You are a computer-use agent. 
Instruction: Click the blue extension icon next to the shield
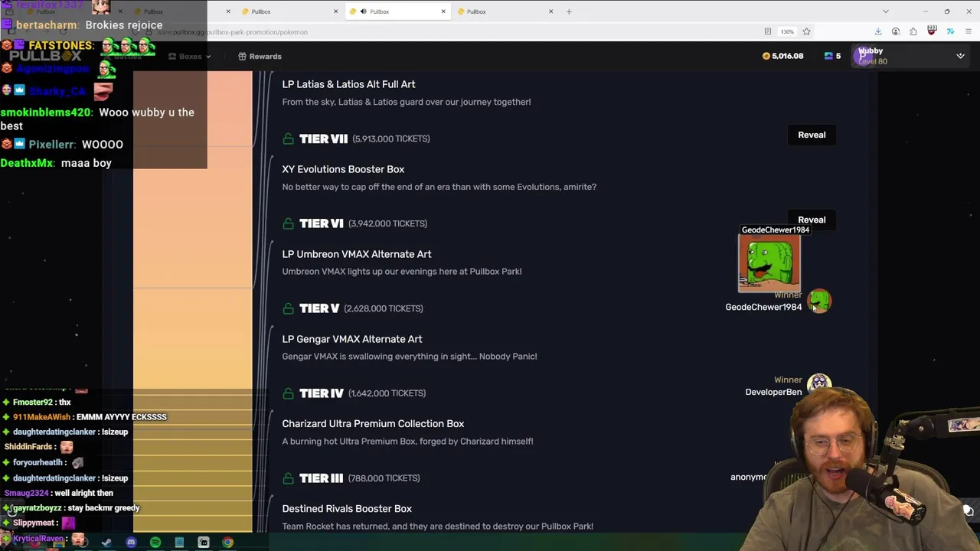pyautogui.click(x=950, y=31)
